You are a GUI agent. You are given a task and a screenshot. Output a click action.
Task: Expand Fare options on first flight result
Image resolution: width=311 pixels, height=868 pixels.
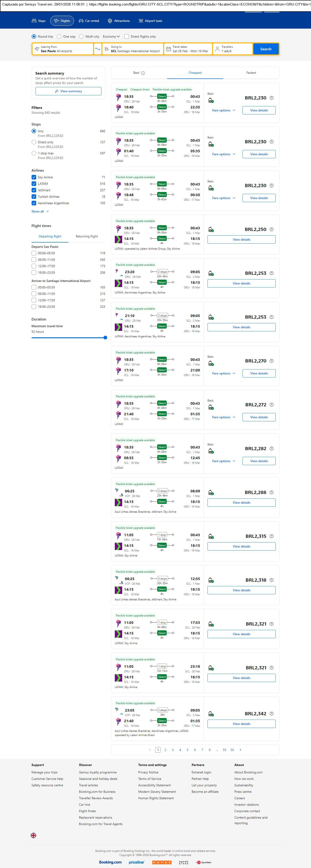(223, 111)
